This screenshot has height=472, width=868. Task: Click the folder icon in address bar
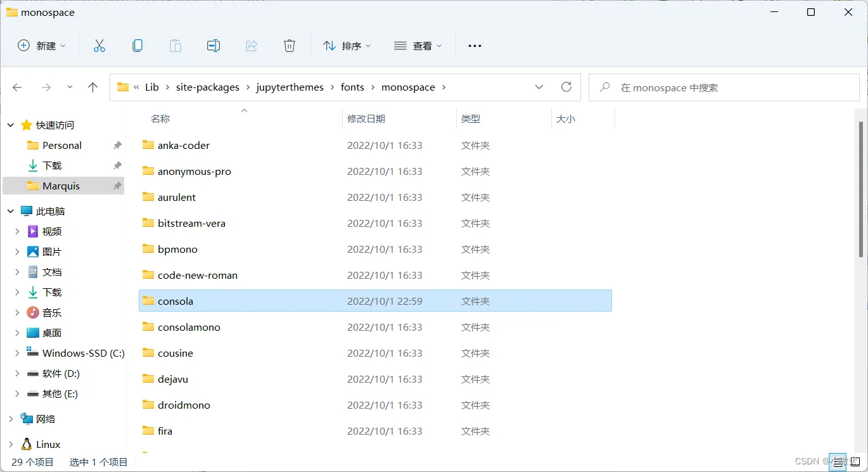click(x=123, y=87)
